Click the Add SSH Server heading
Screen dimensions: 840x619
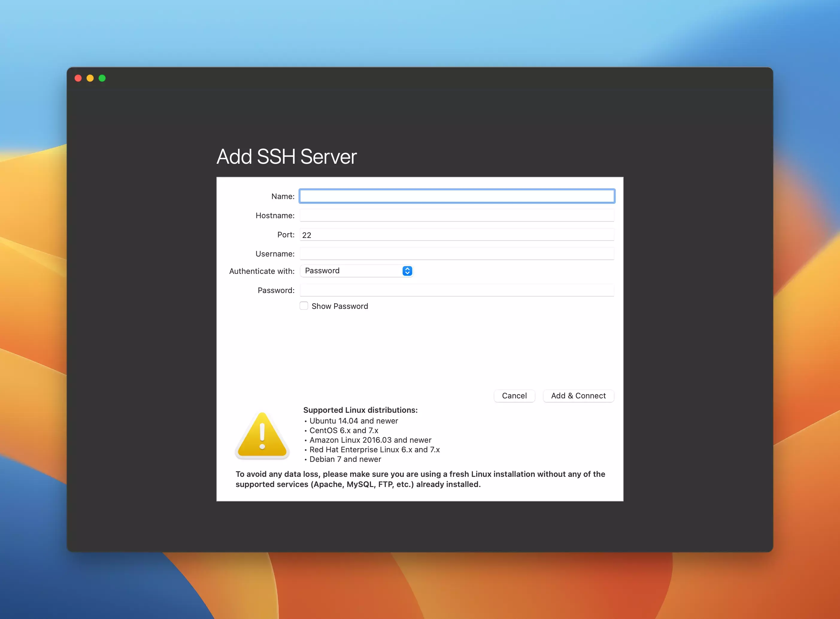[x=286, y=156]
